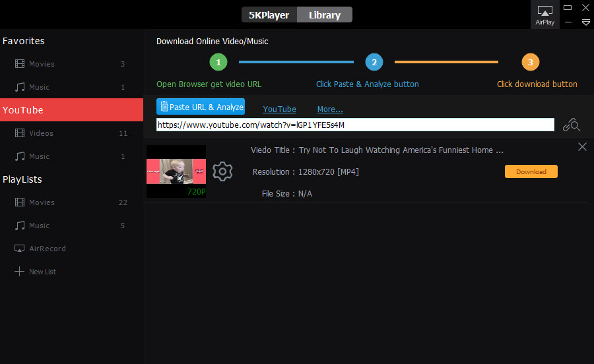Image resolution: width=594 pixels, height=364 pixels.
Task: Click the film icon next to Favorites Movies
Action: pyautogui.click(x=20, y=64)
